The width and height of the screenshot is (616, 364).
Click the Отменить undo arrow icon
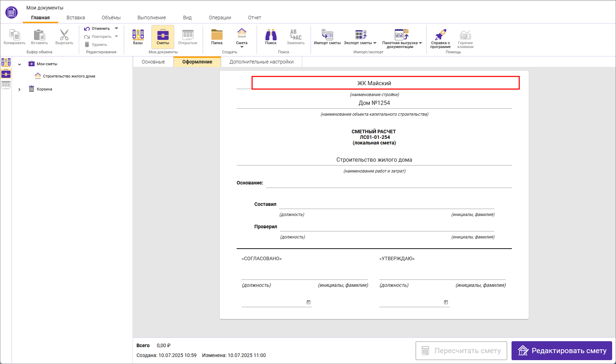tap(87, 29)
